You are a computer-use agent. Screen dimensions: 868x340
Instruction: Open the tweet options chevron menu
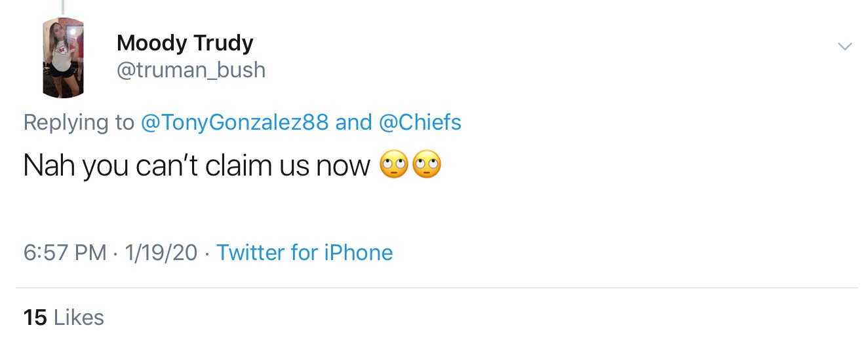[x=845, y=47]
